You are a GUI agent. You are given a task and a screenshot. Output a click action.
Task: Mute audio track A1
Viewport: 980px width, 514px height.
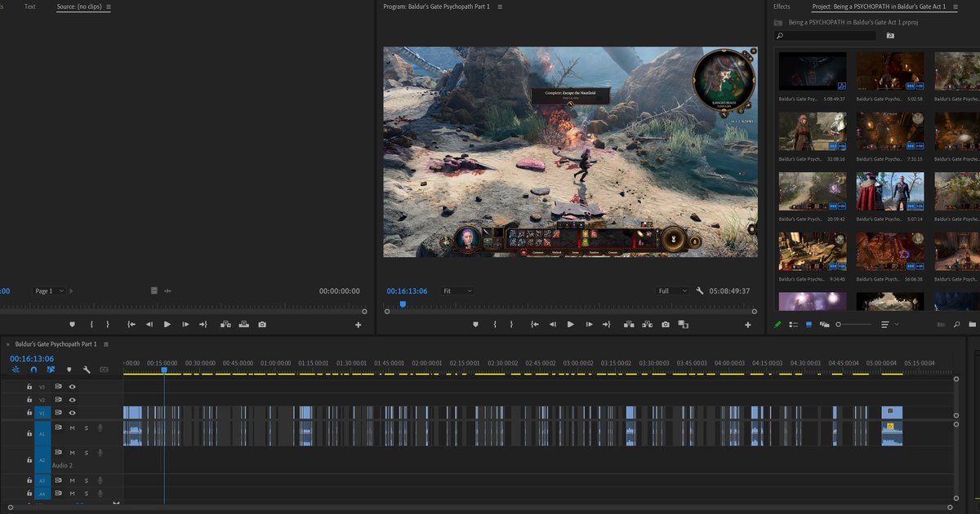click(x=72, y=428)
